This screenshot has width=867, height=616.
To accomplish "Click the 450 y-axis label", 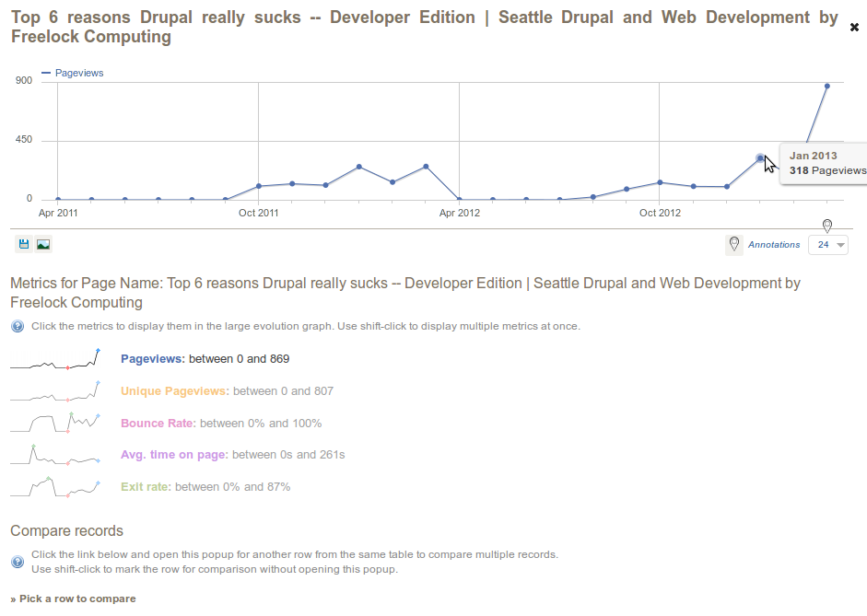I will 24,140.
